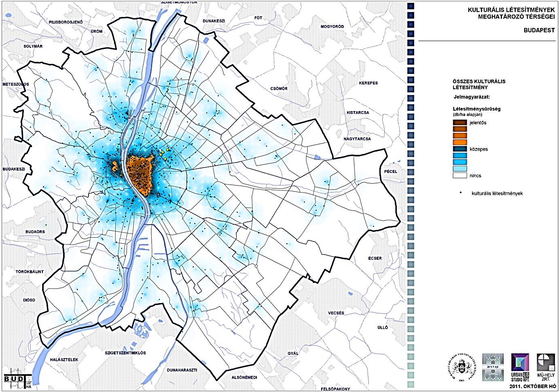Click the 'közepes' legend text
559x392 pixels.
(479, 149)
